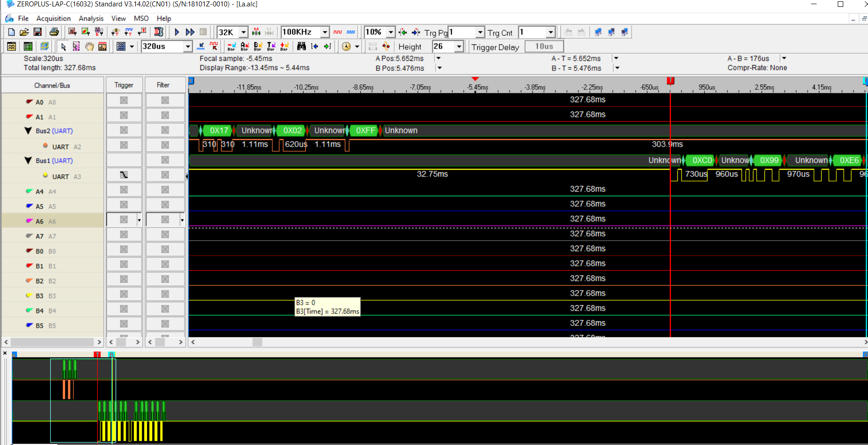Click the waveform horizontal scrollbar thumb
The width and height of the screenshot is (868, 445).
257,342
